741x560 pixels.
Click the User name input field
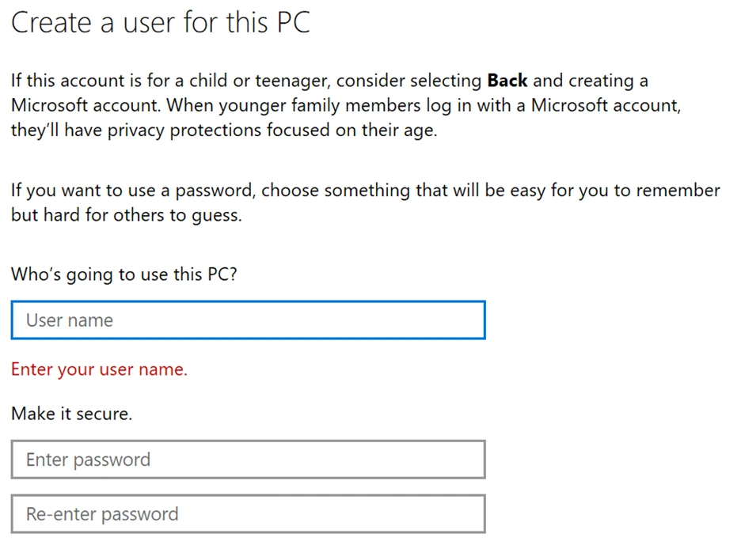pyautogui.click(x=248, y=320)
